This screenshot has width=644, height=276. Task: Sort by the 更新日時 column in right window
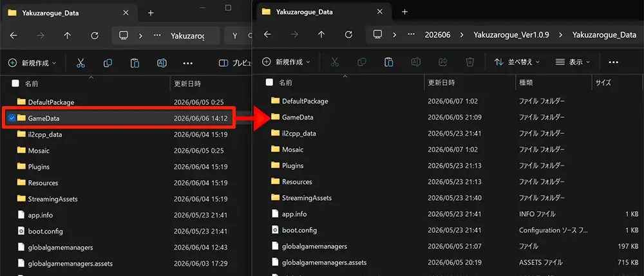point(442,82)
